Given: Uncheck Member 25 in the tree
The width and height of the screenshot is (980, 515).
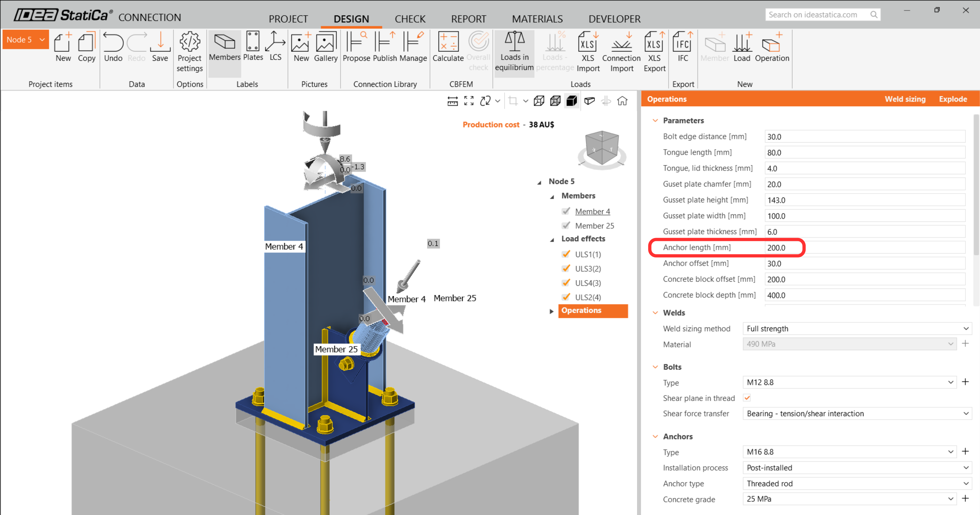Looking at the screenshot, I should [x=566, y=225].
